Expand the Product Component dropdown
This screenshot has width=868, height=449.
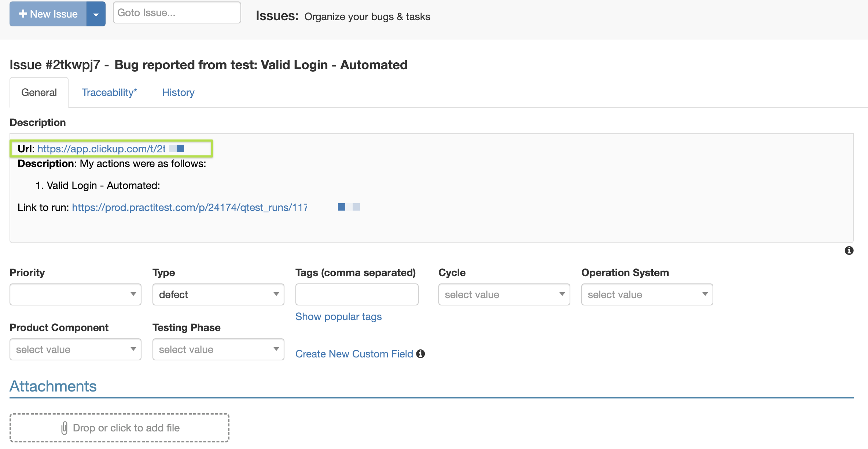tap(75, 349)
